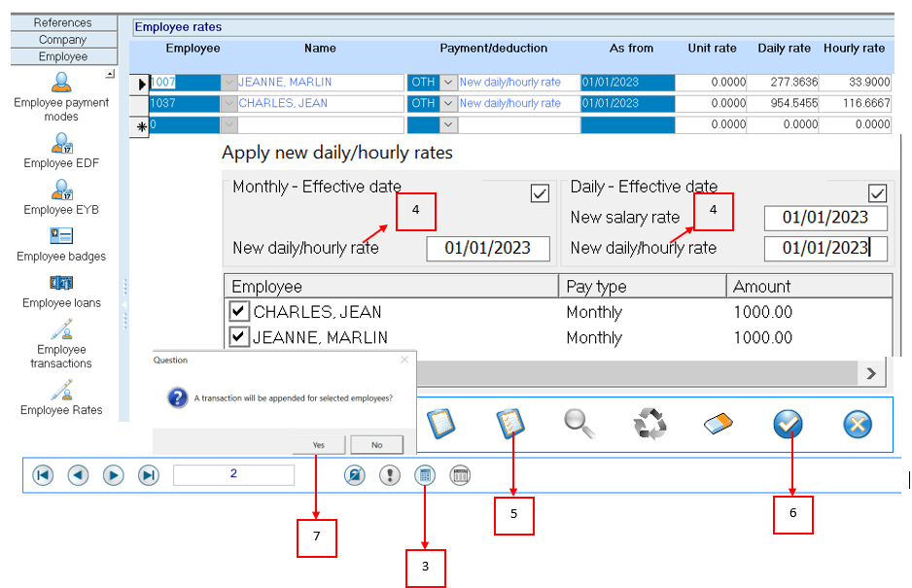Open payment dropdown in new blank row
Viewport: 912px width, 588px height.
(x=448, y=123)
